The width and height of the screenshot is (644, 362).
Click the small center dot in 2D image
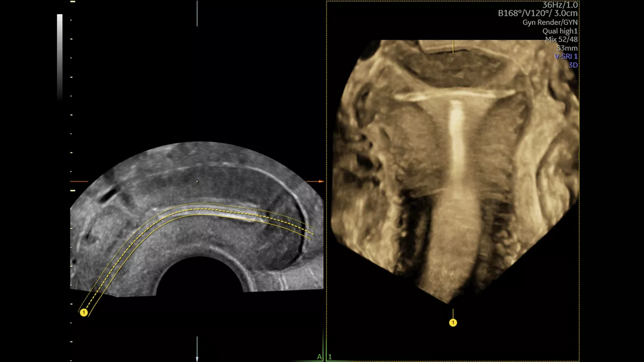197,182
